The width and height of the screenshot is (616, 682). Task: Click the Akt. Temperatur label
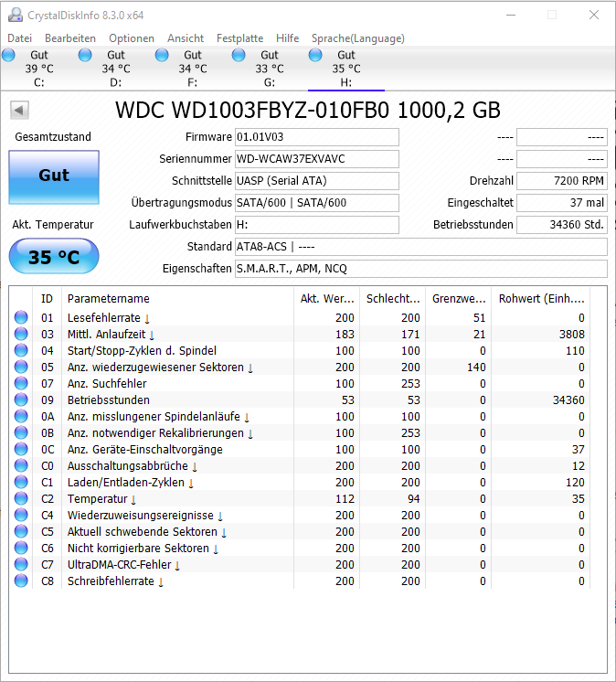point(53,224)
